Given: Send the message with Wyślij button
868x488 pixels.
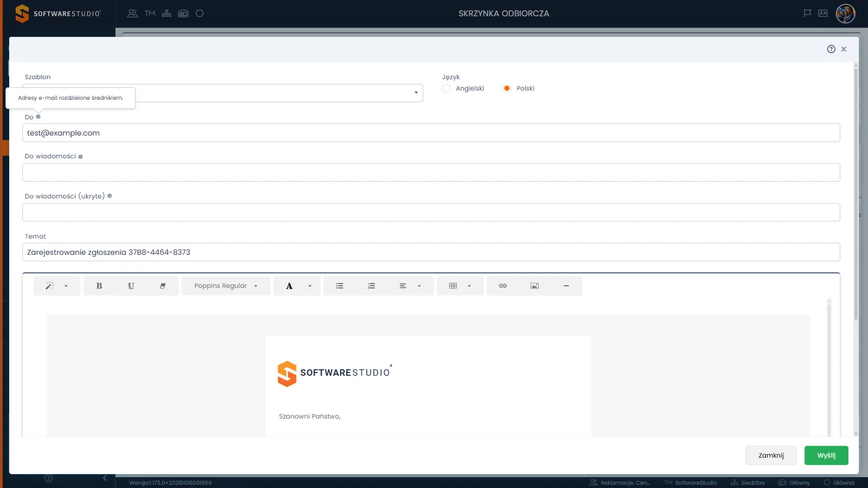Looking at the screenshot, I should pyautogui.click(x=826, y=455).
